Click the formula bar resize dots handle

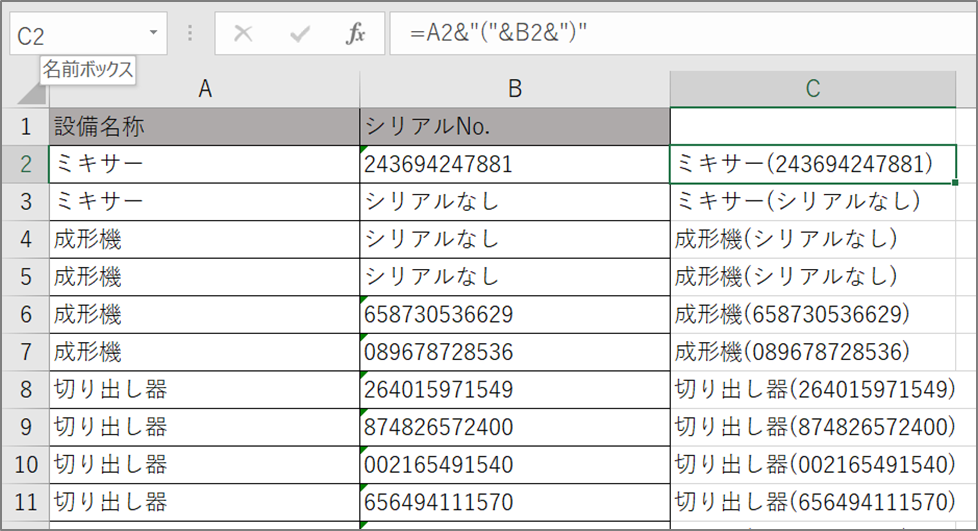coord(190,34)
